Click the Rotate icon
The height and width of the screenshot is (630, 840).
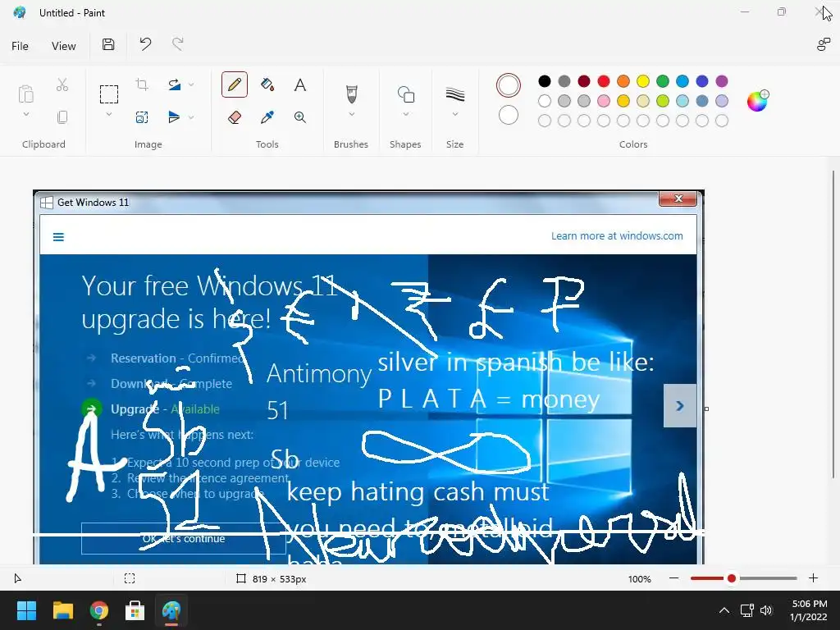(174, 84)
